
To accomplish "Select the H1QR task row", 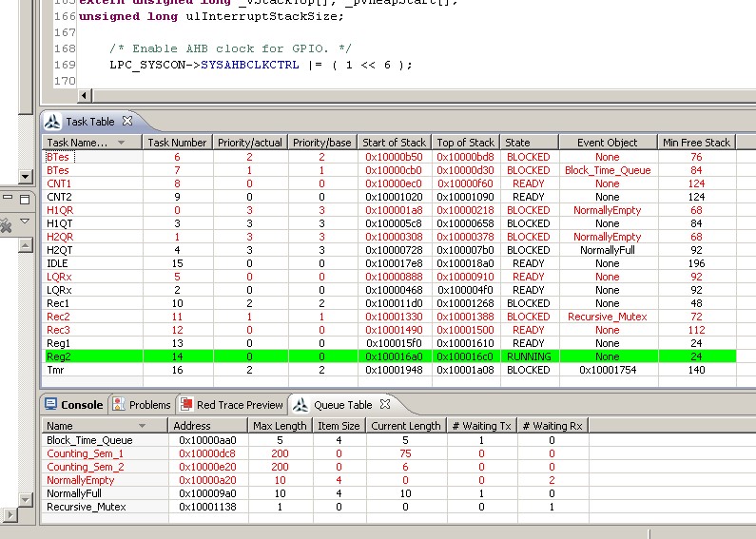I will click(x=391, y=210).
